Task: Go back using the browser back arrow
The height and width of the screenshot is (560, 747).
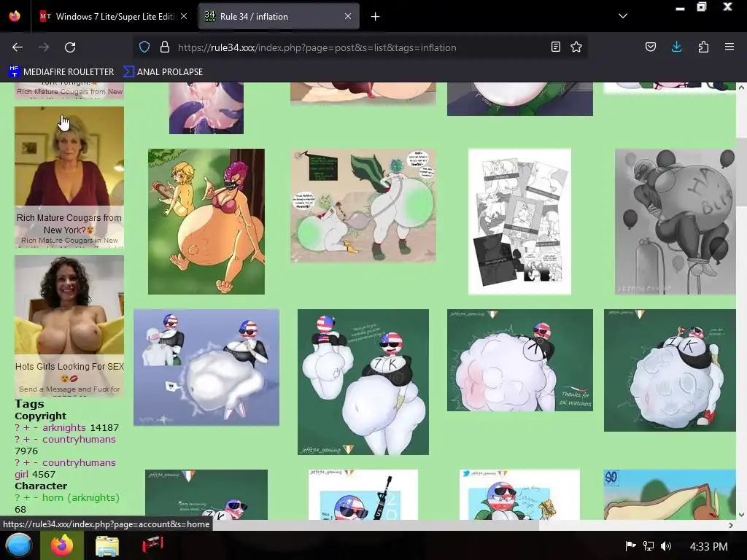Action: [18, 47]
